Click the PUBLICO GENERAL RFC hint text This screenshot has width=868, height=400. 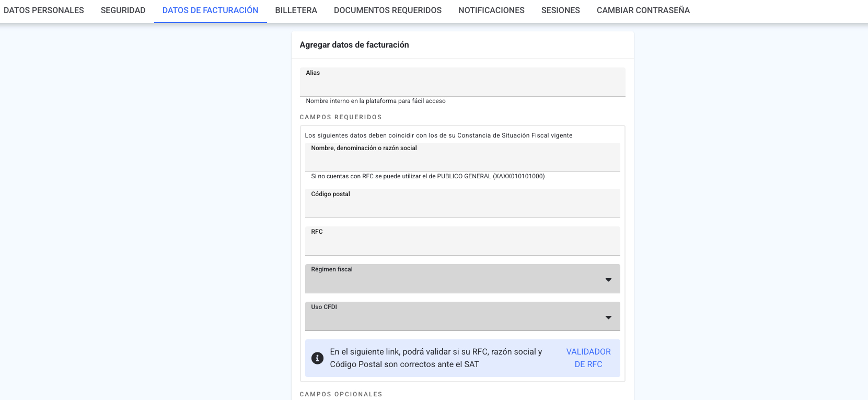pyautogui.click(x=428, y=176)
